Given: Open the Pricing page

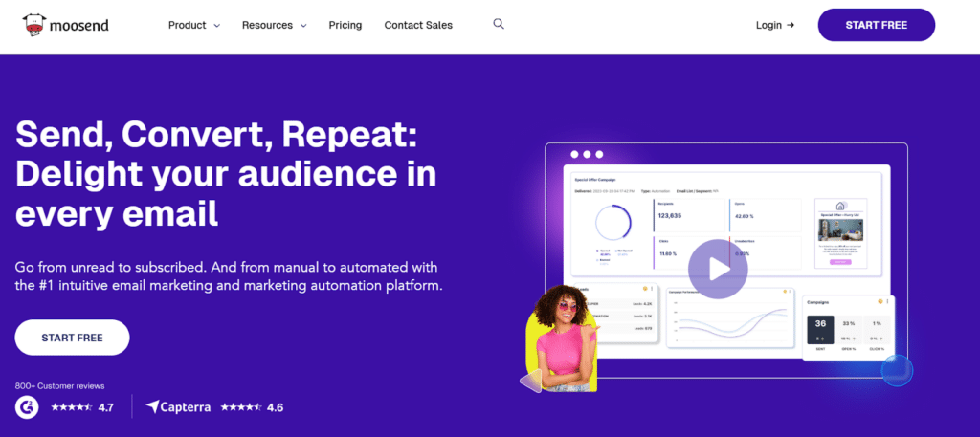Looking at the screenshot, I should 345,25.
